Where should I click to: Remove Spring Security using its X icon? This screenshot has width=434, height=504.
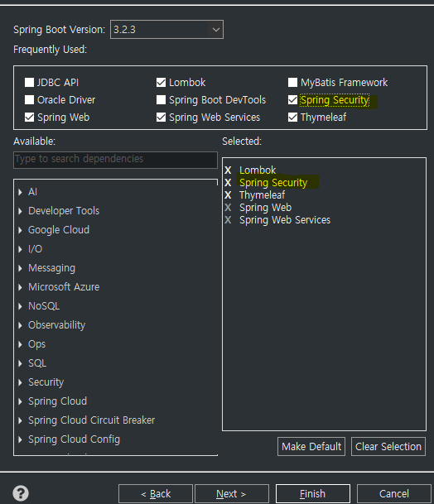point(228,183)
